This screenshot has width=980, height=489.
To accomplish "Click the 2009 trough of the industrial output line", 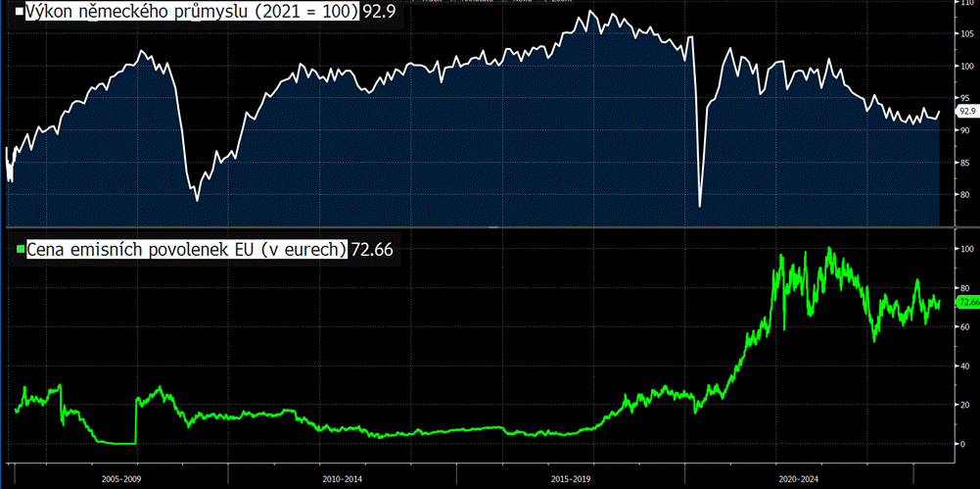I will tap(197, 200).
